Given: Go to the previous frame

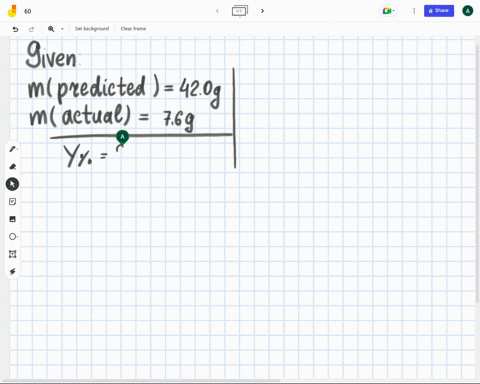Looking at the screenshot, I should [217, 11].
